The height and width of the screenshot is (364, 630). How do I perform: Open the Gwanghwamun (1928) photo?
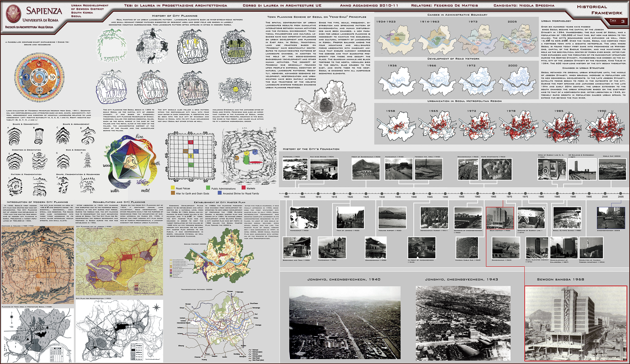376,247
